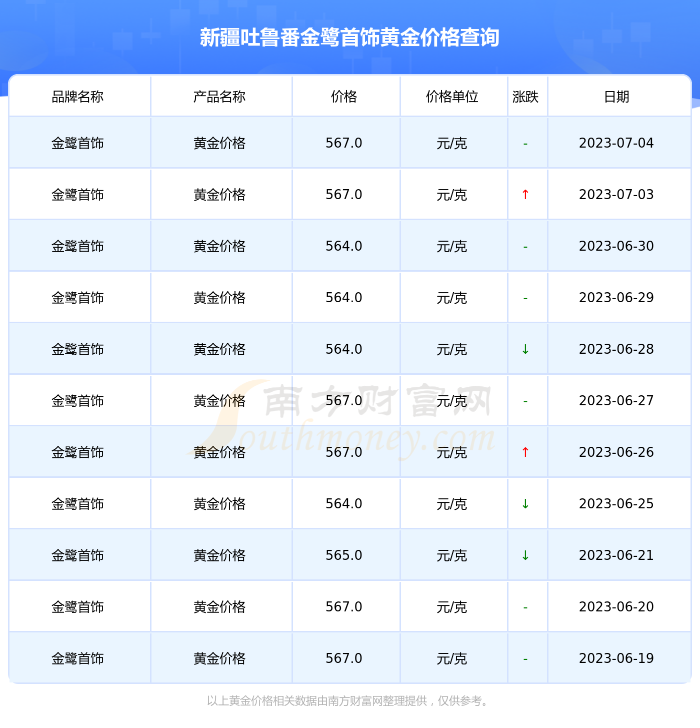
Task: Click the green down arrow for 2023-06-25
Action: coord(525,504)
